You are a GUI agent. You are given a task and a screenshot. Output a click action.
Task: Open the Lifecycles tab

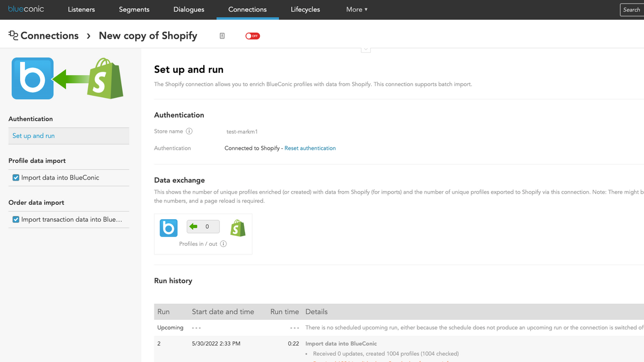305,10
